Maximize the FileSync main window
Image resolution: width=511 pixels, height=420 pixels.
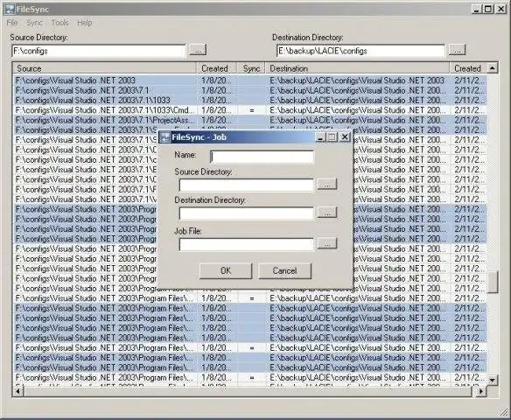(488, 9)
